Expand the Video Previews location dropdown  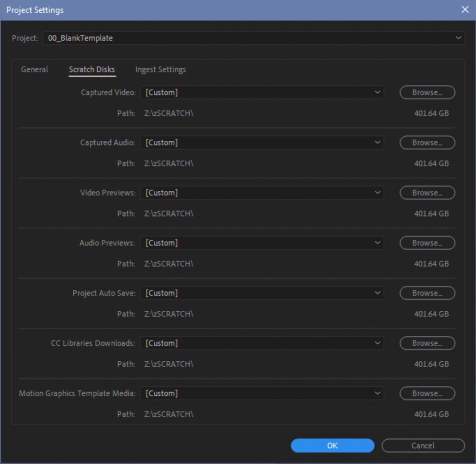[x=262, y=193]
